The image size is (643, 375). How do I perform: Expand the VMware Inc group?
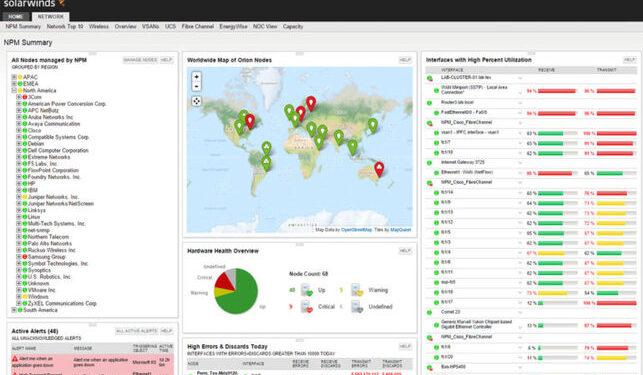coord(19,290)
